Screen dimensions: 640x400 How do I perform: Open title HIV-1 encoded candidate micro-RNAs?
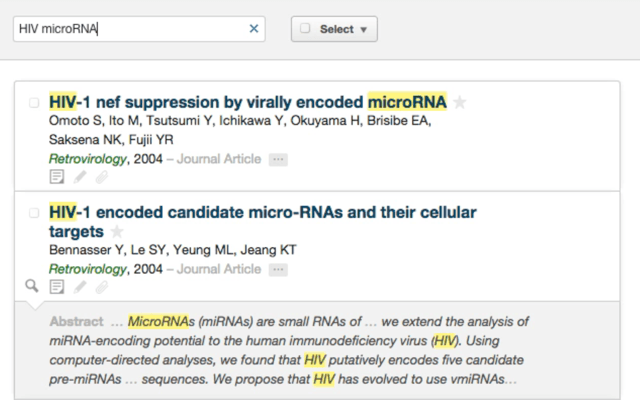262,222
